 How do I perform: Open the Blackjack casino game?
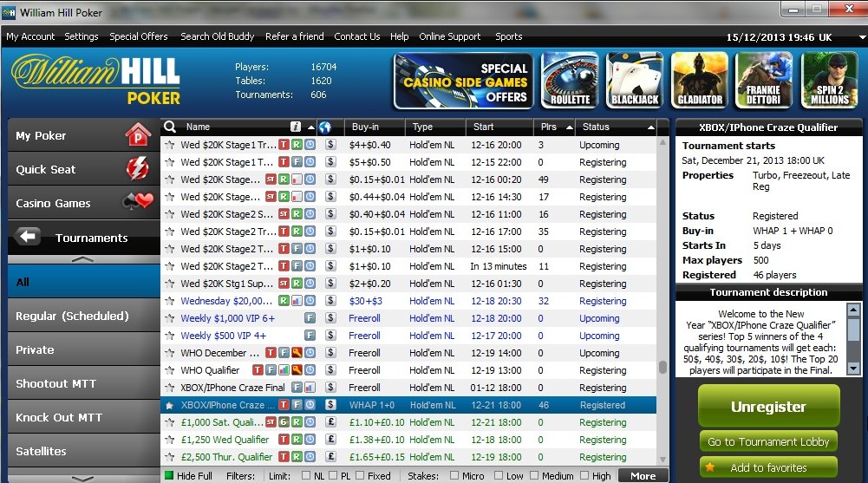635,81
